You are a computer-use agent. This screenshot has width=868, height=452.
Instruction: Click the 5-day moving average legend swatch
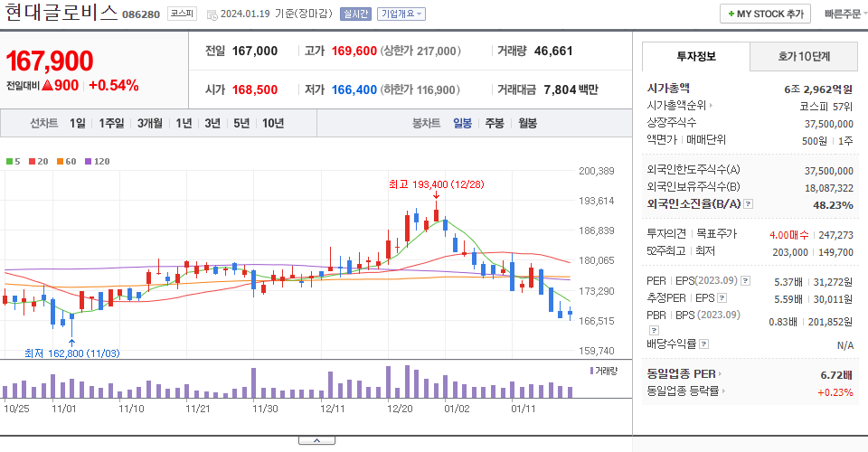pyautogui.click(x=9, y=162)
